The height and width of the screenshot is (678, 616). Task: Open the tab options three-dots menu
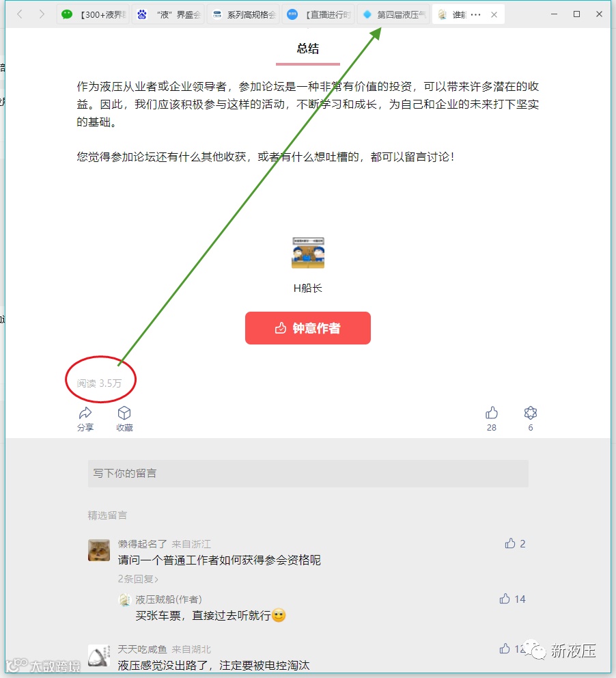tap(475, 15)
